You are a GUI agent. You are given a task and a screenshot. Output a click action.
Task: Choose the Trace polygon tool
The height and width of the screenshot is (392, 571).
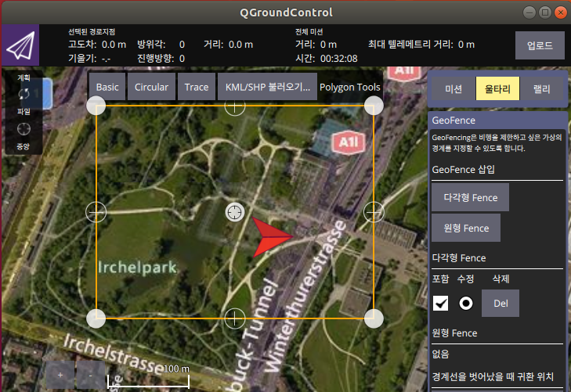pos(197,87)
